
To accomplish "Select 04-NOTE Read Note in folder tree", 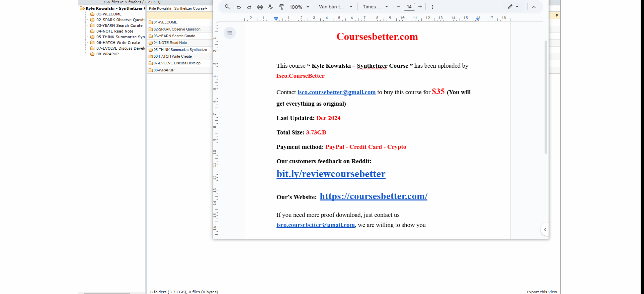I will 114,31.
